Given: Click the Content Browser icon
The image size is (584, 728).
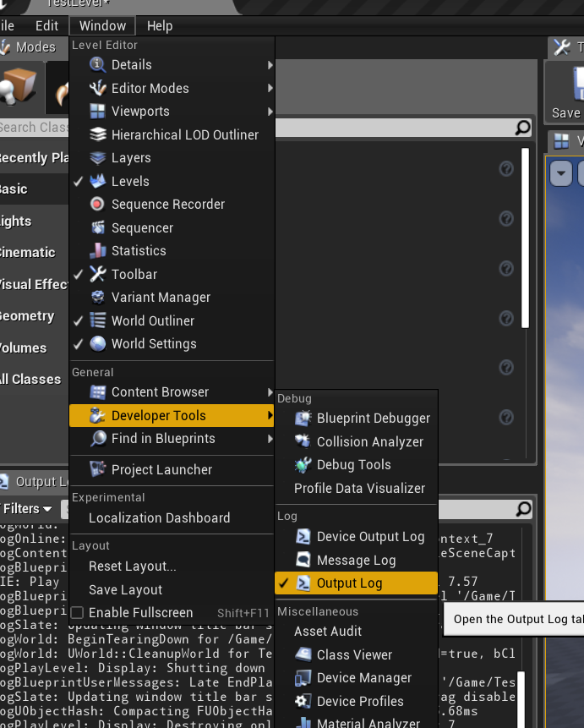Looking at the screenshot, I should (x=97, y=392).
